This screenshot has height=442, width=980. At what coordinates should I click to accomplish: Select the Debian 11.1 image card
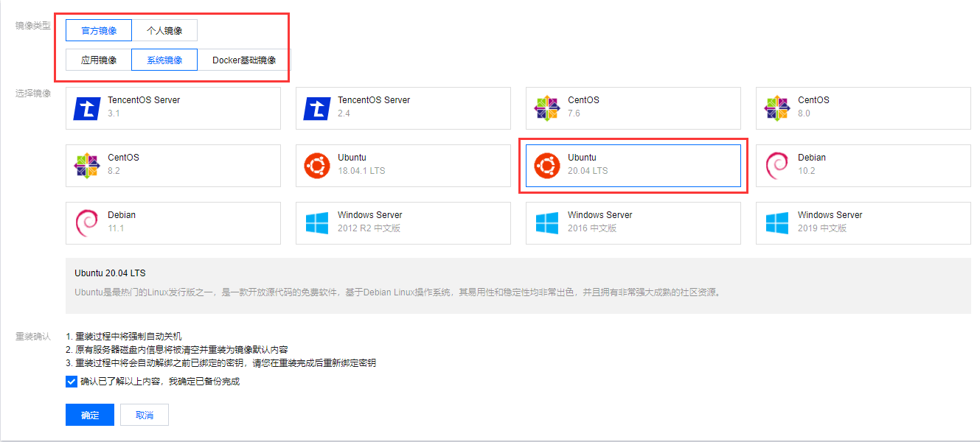pyautogui.click(x=173, y=223)
